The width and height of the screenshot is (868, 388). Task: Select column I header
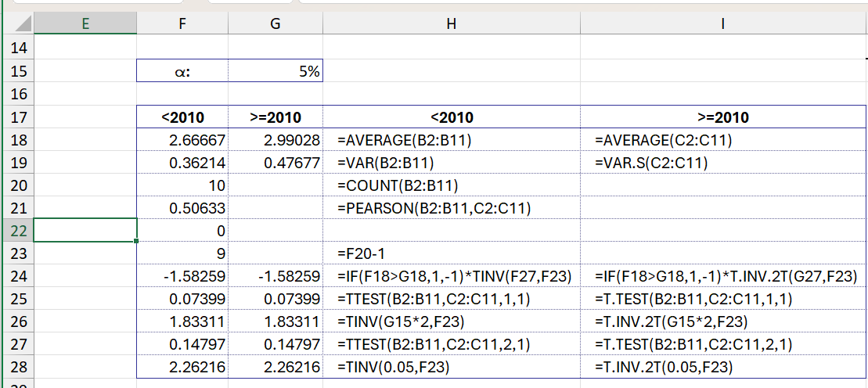tap(724, 23)
